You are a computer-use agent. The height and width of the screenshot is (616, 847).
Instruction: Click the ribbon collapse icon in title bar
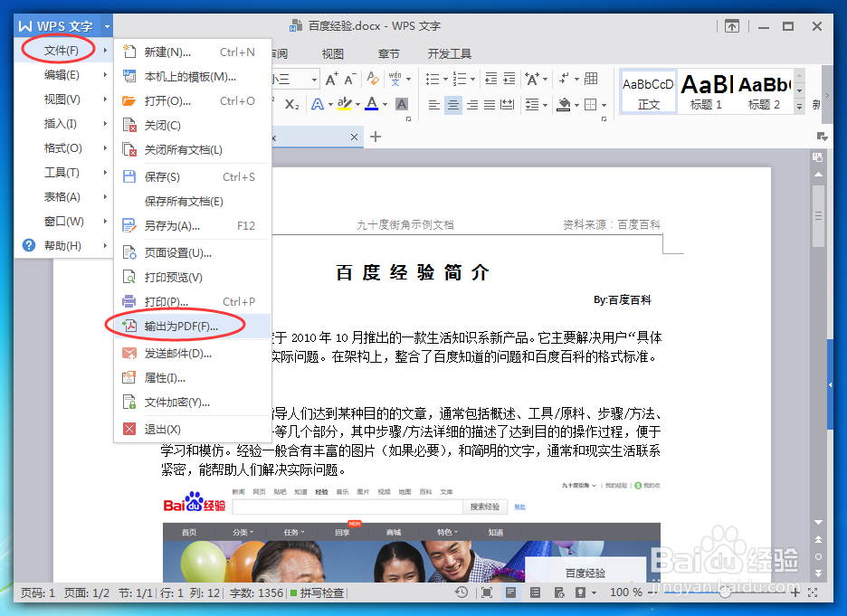[x=732, y=26]
